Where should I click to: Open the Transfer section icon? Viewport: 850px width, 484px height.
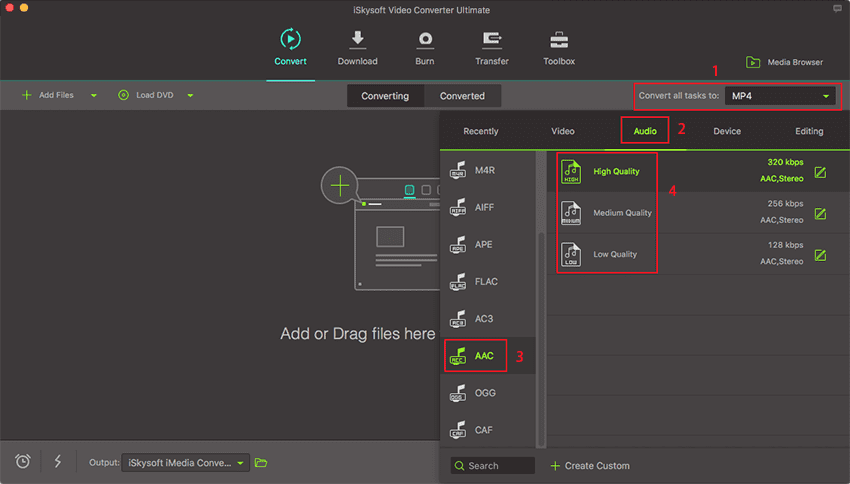coord(492,40)
